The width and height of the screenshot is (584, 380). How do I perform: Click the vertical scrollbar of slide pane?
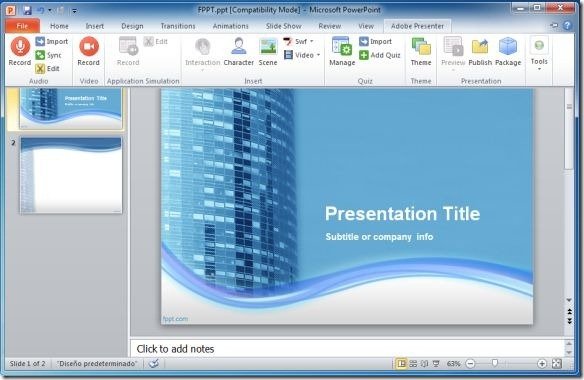click(x=569, y=129)
